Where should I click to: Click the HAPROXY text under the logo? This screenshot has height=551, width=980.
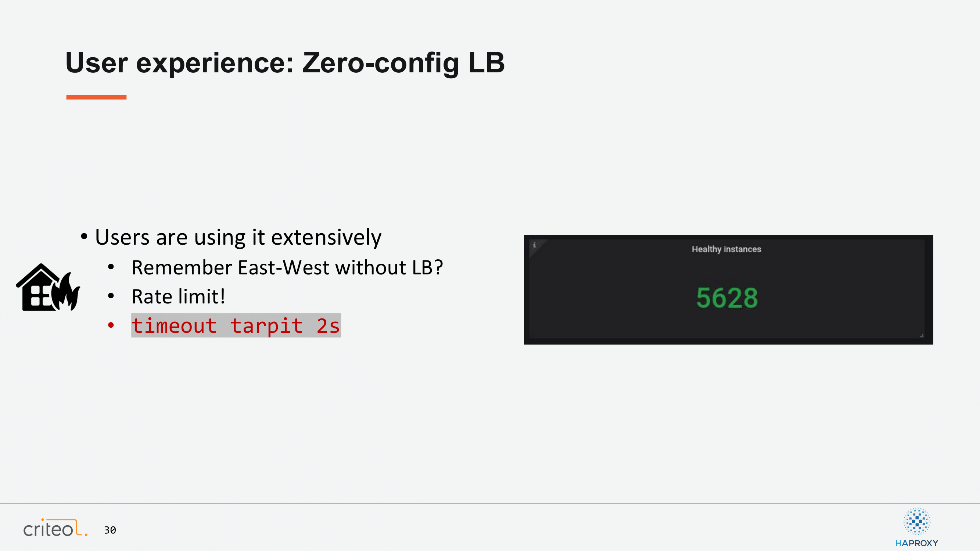point(916,543)
